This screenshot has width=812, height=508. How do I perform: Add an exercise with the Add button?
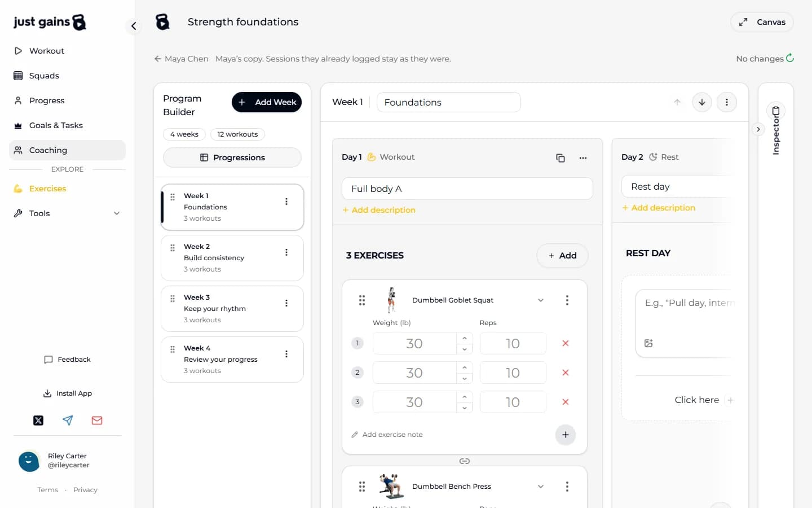pos(562,256)
